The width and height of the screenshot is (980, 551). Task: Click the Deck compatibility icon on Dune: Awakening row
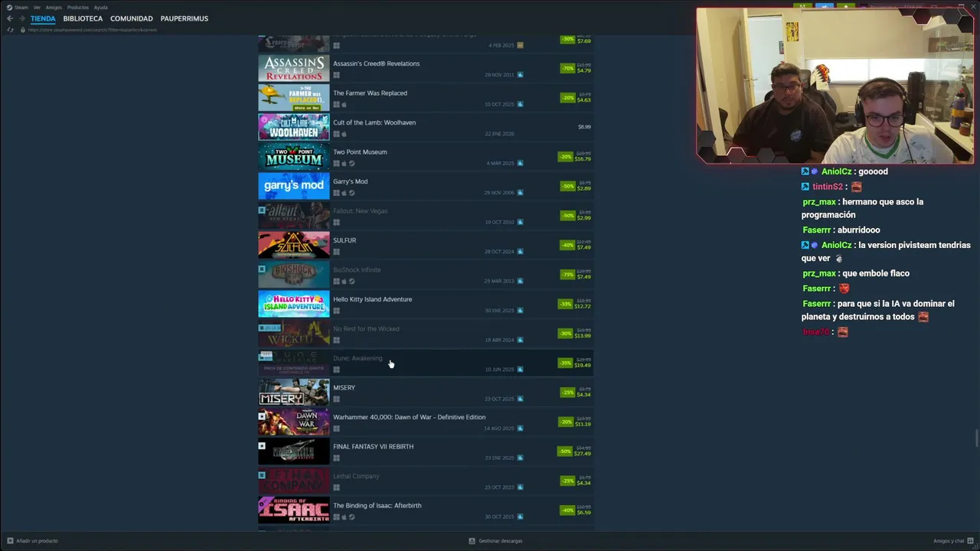[x=520, y=370]
